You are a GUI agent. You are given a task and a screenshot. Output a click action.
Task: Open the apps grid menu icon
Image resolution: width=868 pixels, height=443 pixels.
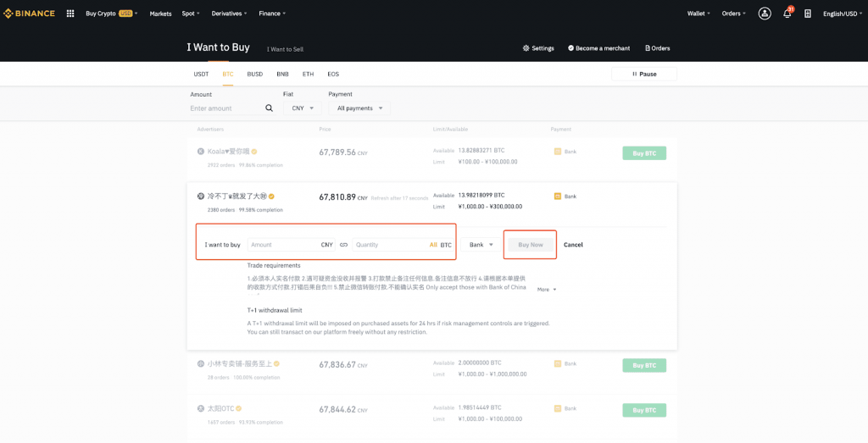[x=70, y=14]
